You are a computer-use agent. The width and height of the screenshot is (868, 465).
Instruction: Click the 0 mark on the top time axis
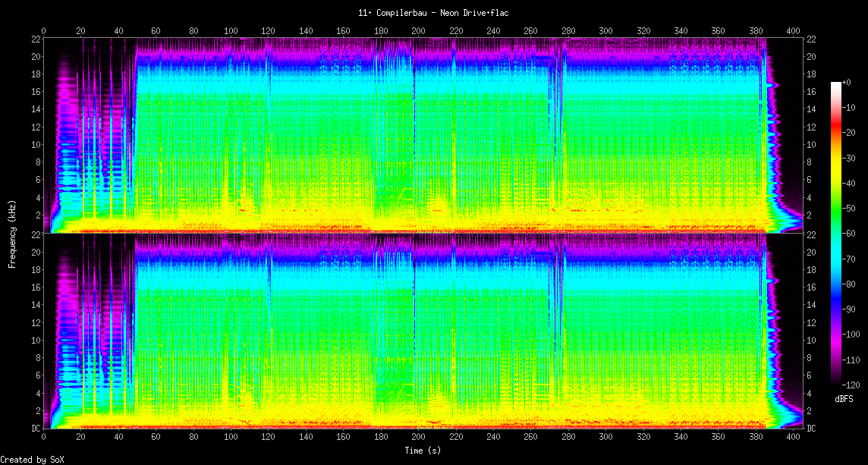[x=43, y=31]
